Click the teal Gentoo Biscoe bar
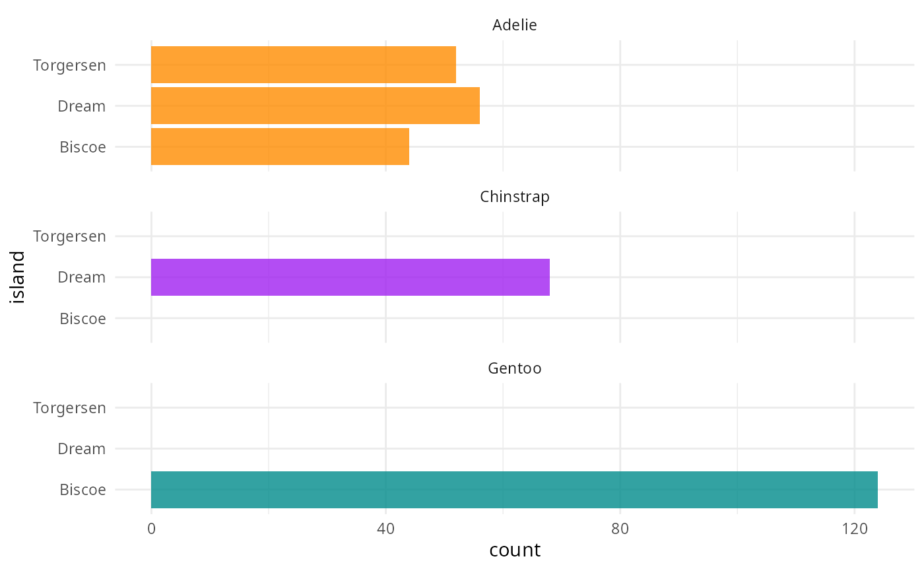This screenshot has width=924, height=571. (x=514, y=490)
